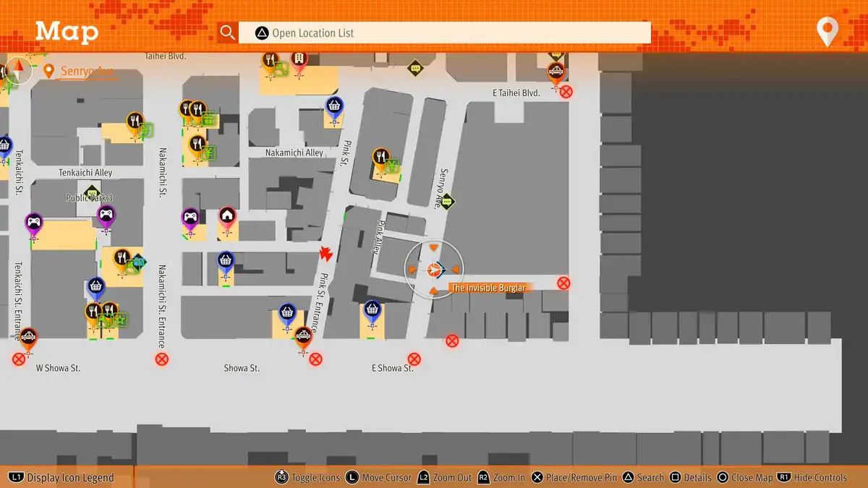The image size is (868, 488).
Task: Select the red flame marker on Pink St.
Action: pyautogui.click(x=325, y=254)
